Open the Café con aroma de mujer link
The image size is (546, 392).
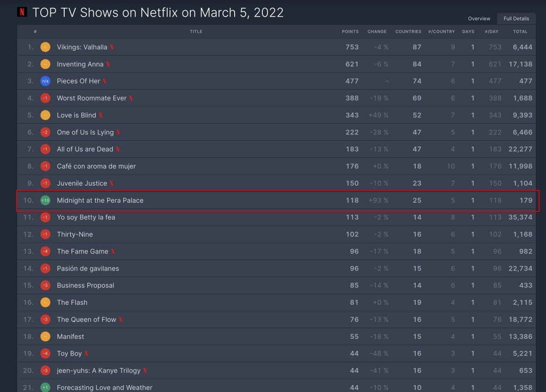[96, 166]
